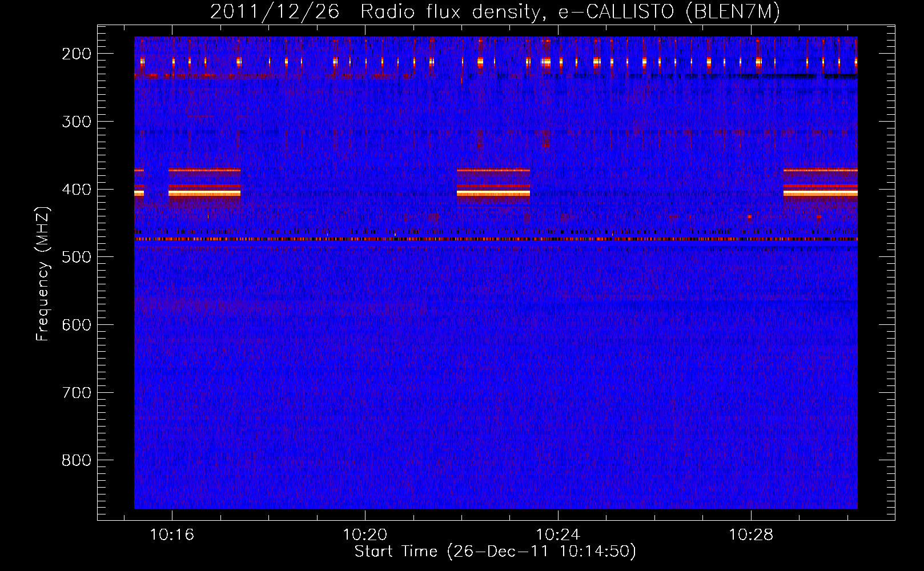Image resolution: width=924 pixels, height=571 pixels.
Task: Click the '10:24' time axis label
Action: [558, 535]
